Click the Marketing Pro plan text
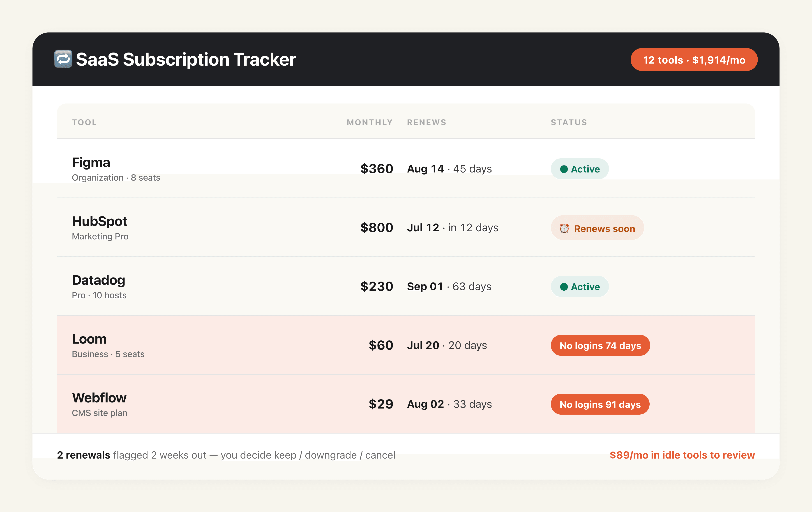The image size is (812, 512). click(100, 237)
